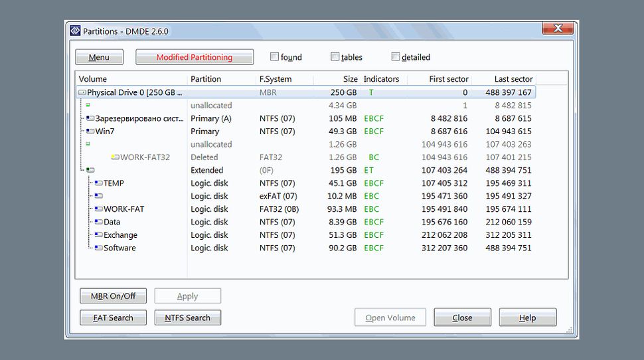644x360 pixels.
Task: Select the Exchange volume name
Action: 120,235
